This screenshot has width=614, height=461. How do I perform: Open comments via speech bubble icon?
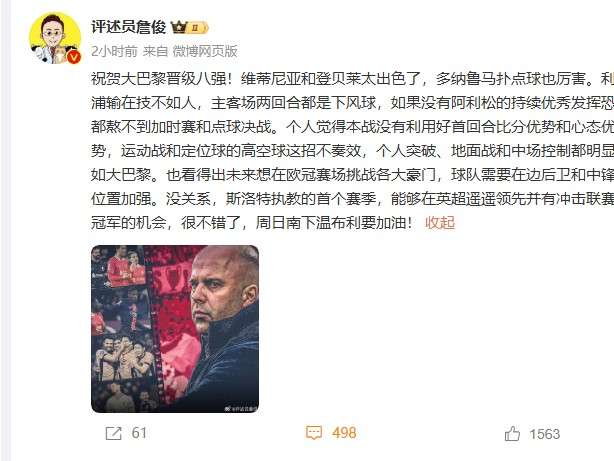pyautogui.click(x=314, y=433)
